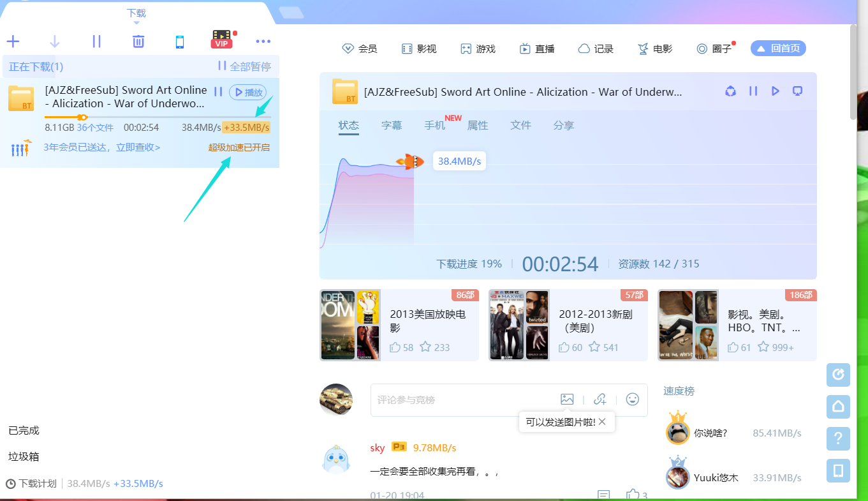Screen dimensions: 868x501
Task: Open the mobile device transfer icon
Action: coord(179,40)
